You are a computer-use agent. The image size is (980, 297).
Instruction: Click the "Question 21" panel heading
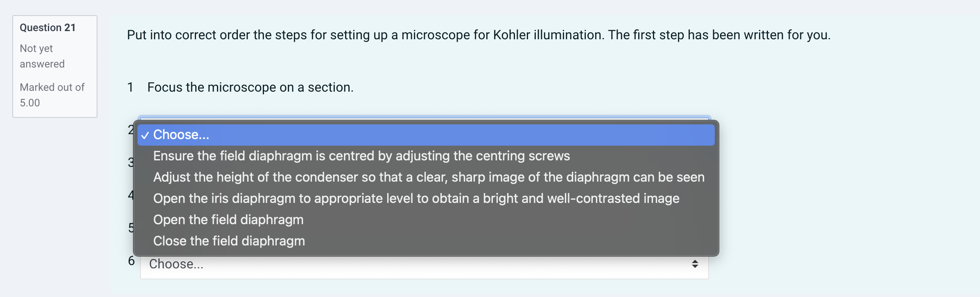[47, 27]
